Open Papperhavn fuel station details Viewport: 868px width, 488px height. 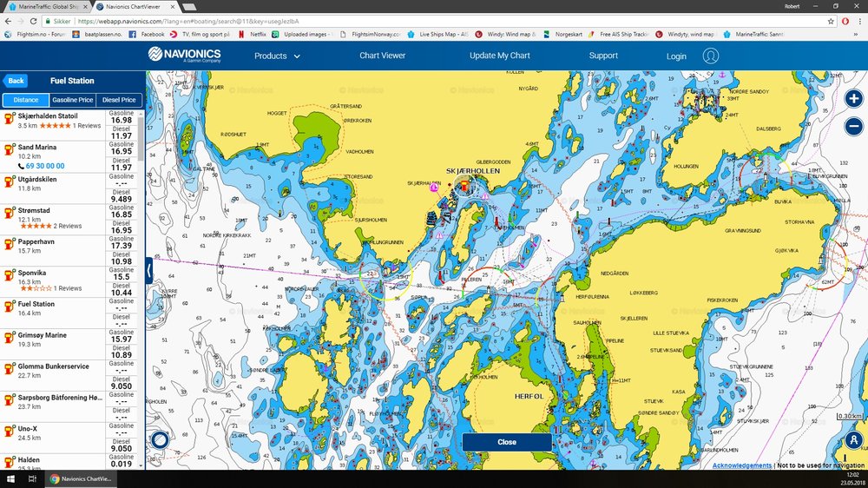point(53,250)
